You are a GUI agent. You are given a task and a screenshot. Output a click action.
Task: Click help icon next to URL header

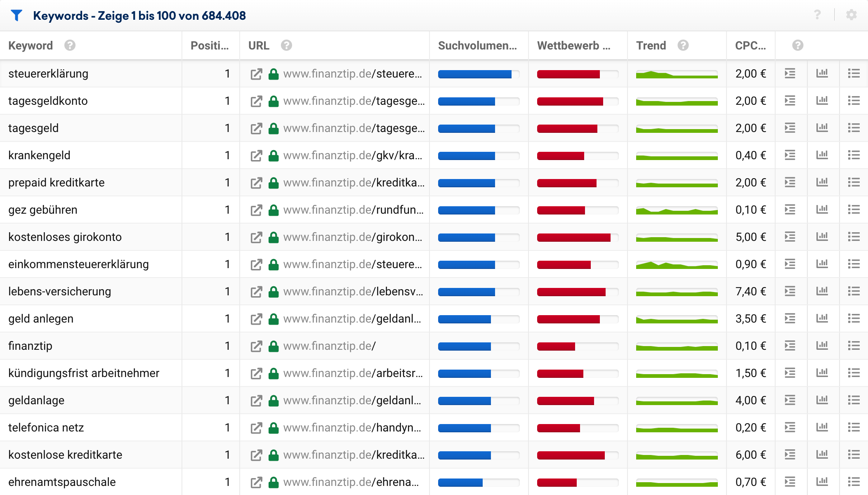286,45
